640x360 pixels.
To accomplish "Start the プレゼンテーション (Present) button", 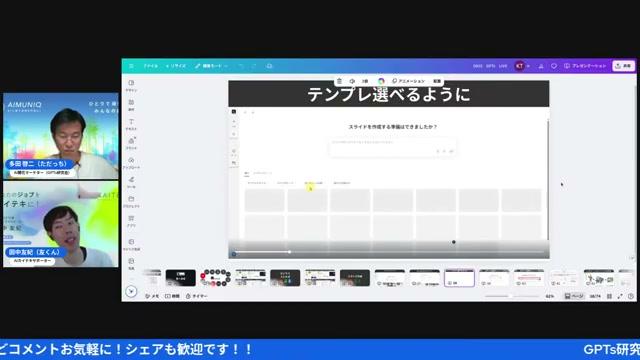I will (x=585, y=66).
